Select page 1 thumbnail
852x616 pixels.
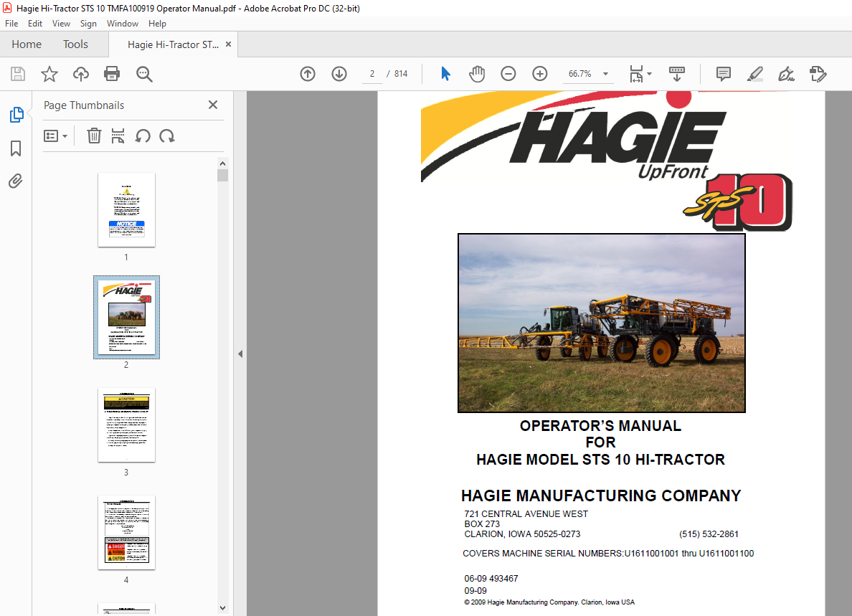pyautogui.click(x=127, y=210)
